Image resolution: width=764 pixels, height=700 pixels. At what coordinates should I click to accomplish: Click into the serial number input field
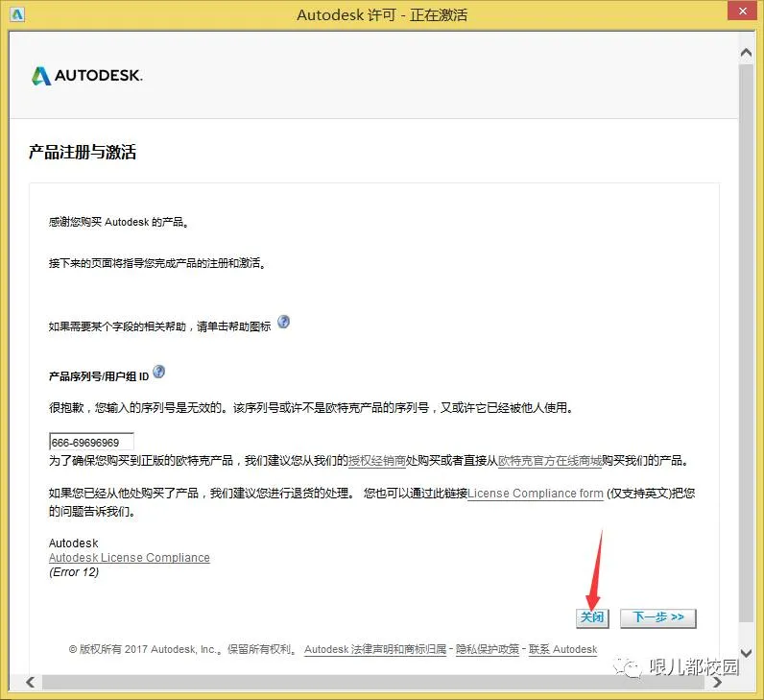point(91,442)
